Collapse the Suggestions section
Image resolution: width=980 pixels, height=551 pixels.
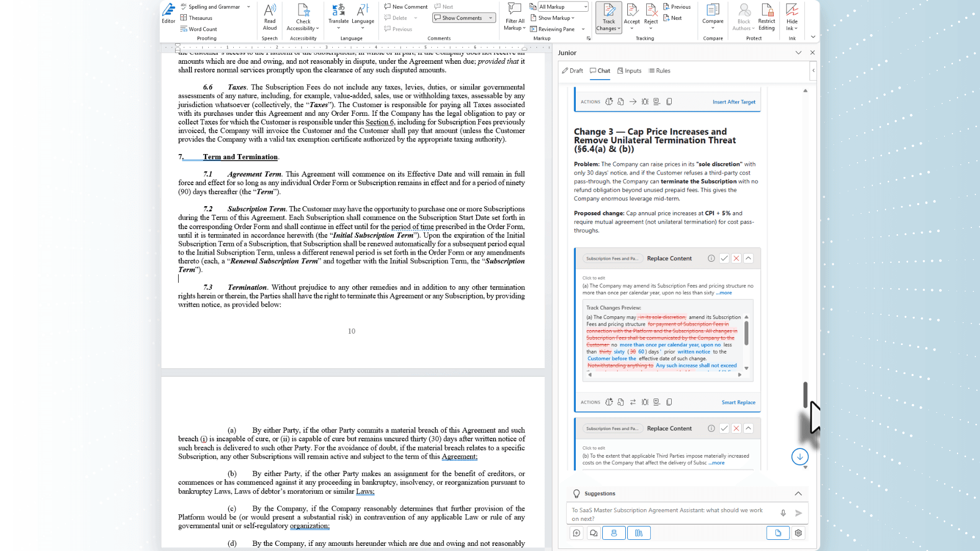(x=798, y=493)
